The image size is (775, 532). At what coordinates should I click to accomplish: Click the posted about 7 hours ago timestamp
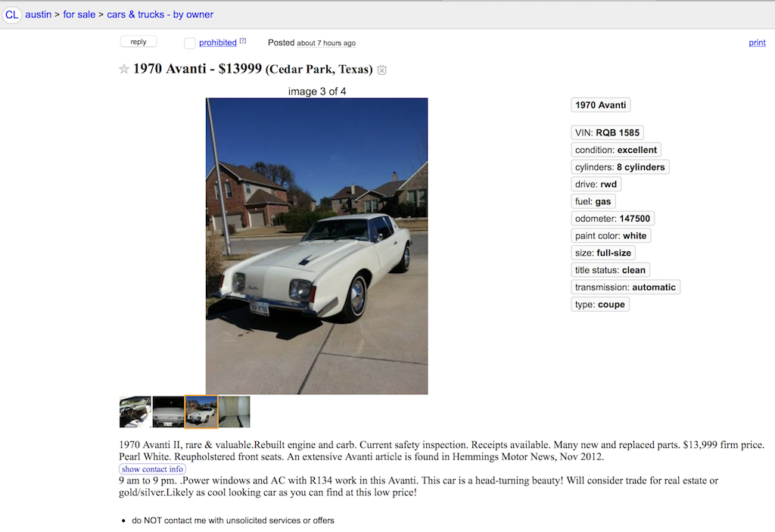pos(326,43)
